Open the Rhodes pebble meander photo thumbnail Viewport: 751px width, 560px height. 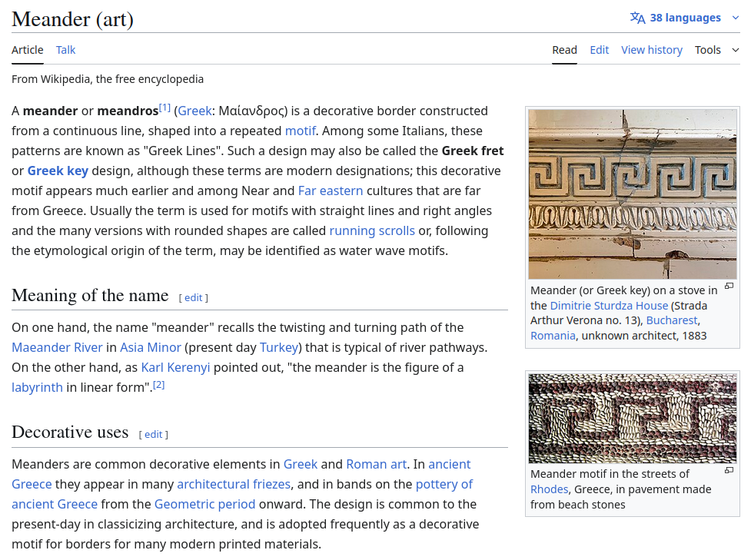pyautogui.click(x=633, y=419)
